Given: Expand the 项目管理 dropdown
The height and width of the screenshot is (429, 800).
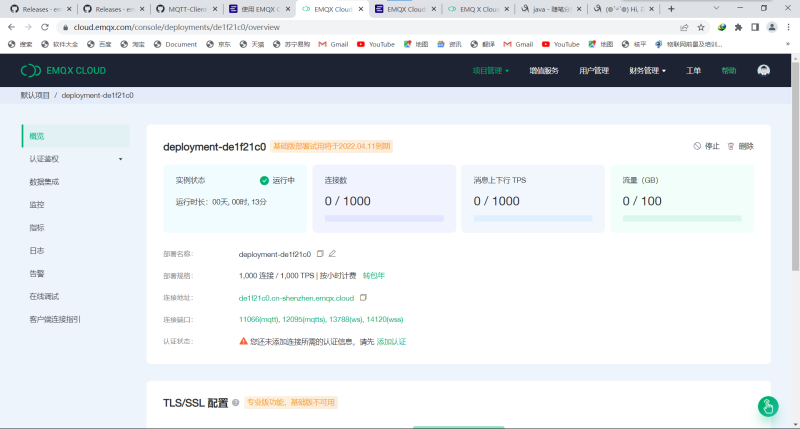Looking at the screenshot, I should point(490,70).
